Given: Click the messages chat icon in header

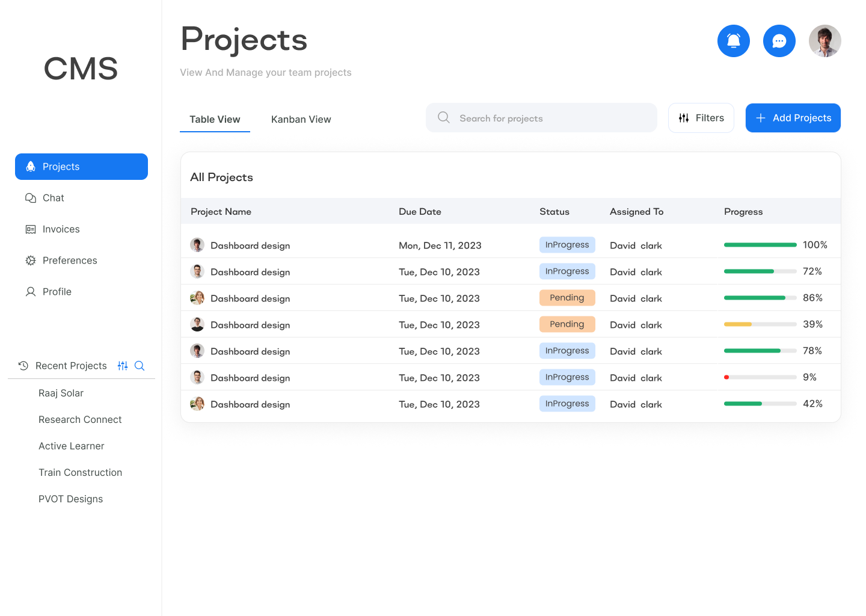Looking at the screenshot, I should coord(779,40).
